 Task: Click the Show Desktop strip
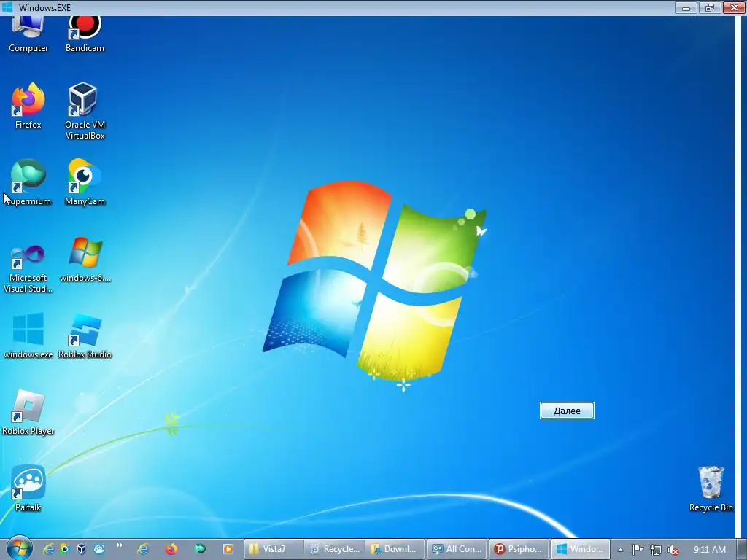point(741,549)
